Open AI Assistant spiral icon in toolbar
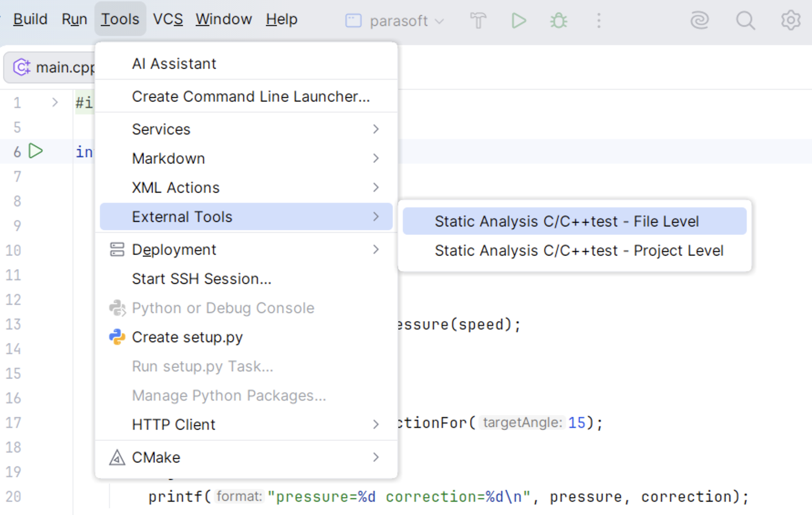The height and width of the screenshot is (515, 812). coord(700,21)
